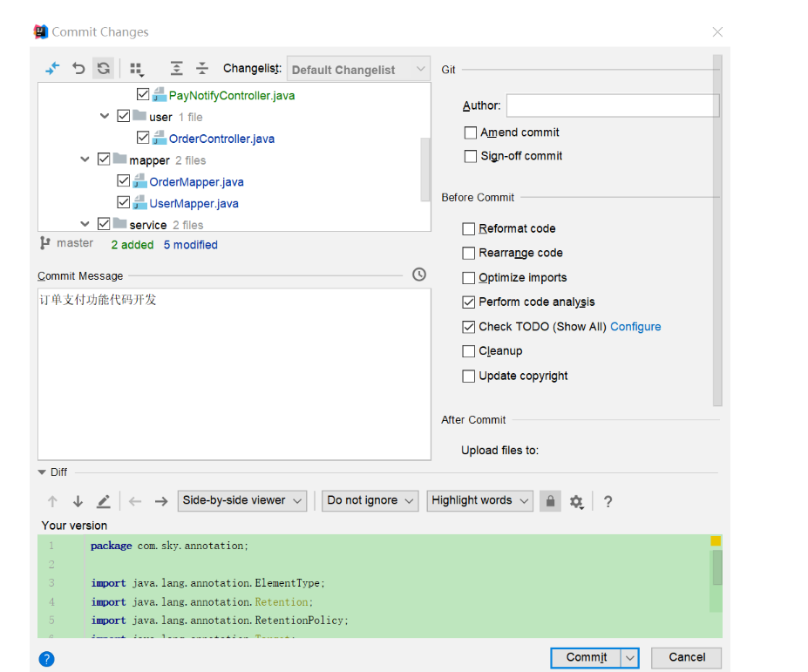The image size is (808, 672).
Task: Click the Collapse All icon
Action: (202, 68)
